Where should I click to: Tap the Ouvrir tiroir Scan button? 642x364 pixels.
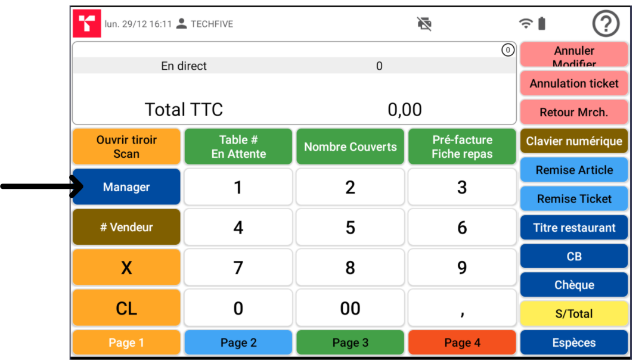coord(126,147)
